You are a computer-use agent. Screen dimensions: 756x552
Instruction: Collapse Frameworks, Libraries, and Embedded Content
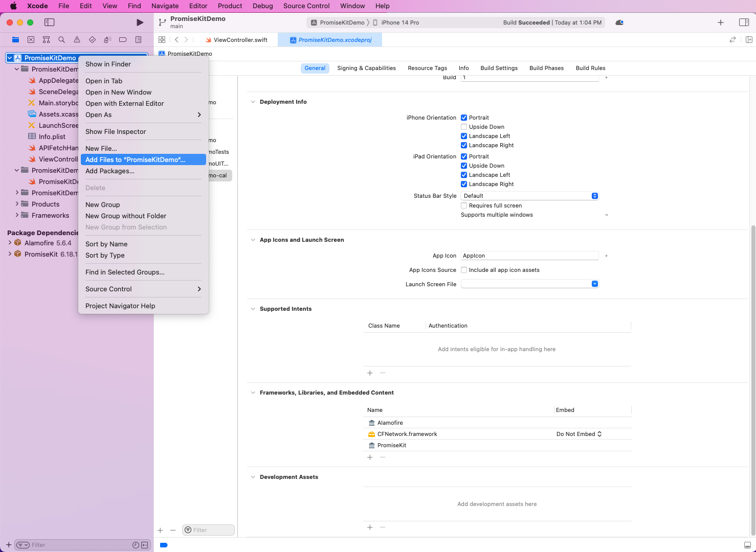[x=253, y=393]
